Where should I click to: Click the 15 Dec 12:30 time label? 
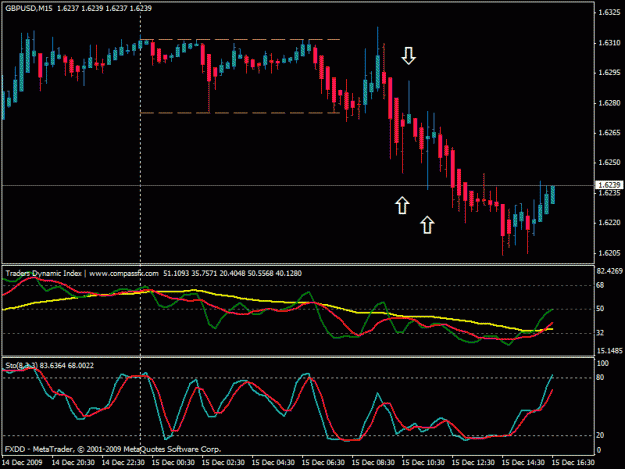[473, 463]
